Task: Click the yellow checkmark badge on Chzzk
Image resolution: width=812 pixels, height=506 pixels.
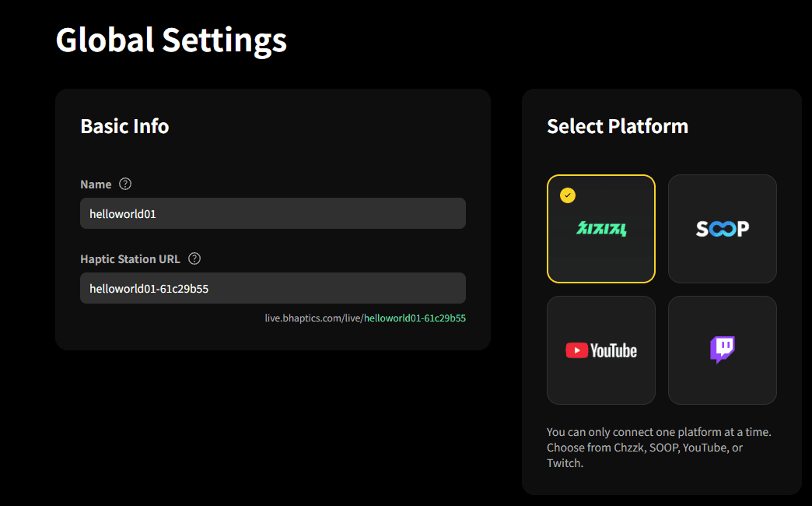Action: pos(568,195)
